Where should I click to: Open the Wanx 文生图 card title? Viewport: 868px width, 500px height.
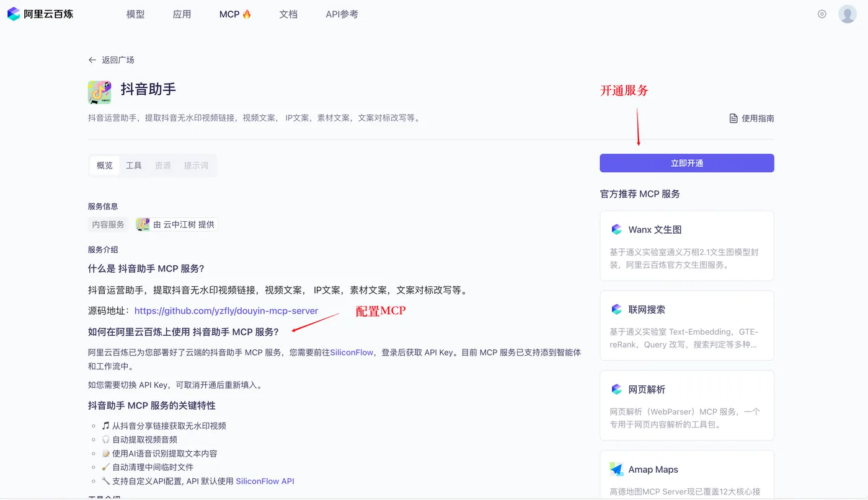point(655,230)
